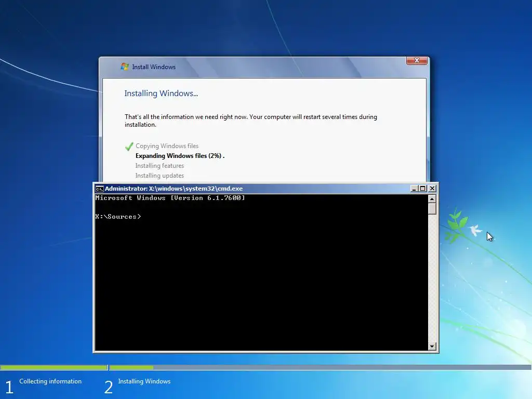Click the command prompt scrollbar down arrow
This screenshot has width=532, height=399.
432,346
